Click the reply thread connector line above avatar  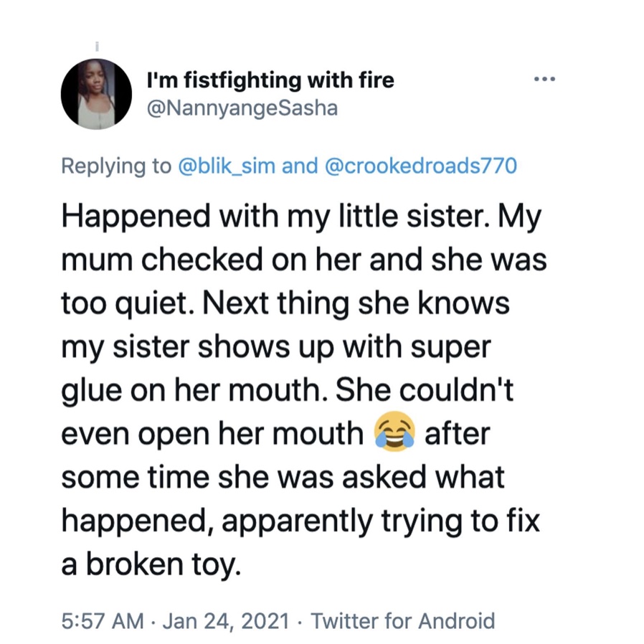click(97, 46)
